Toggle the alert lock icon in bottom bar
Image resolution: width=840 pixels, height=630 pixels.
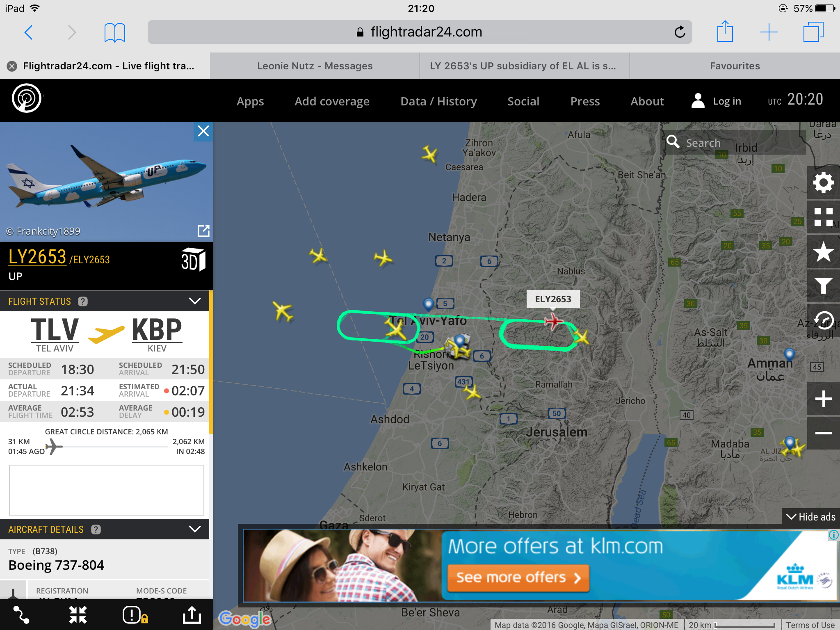point(135,615)
